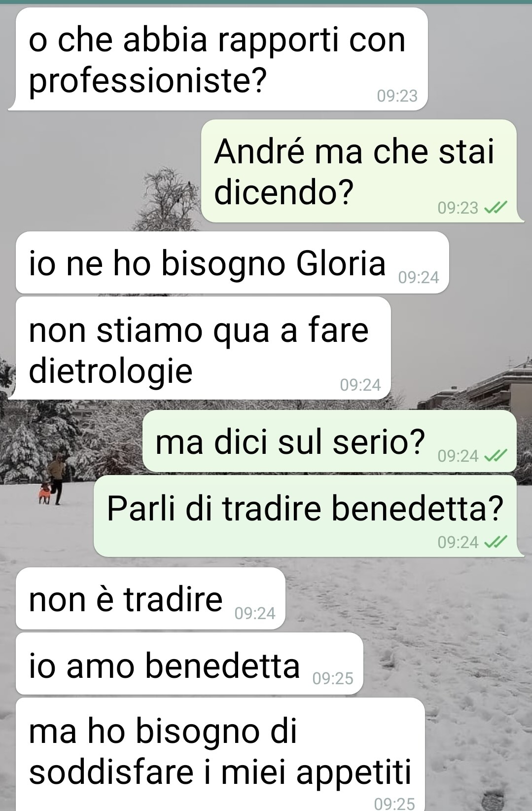Click the 09:25 timestamp under "appetiti"
532x811 pixels.
(x=394, y=804)
